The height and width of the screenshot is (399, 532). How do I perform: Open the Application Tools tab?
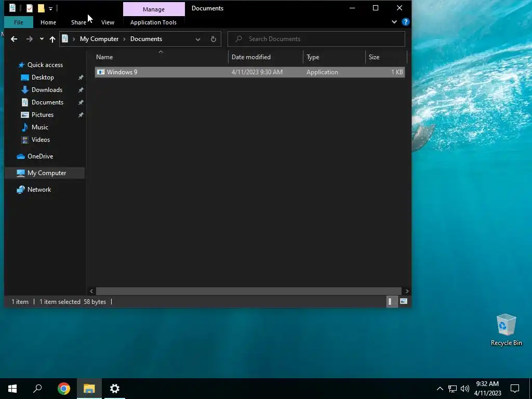pyautogui.click(x=153, y=22)
